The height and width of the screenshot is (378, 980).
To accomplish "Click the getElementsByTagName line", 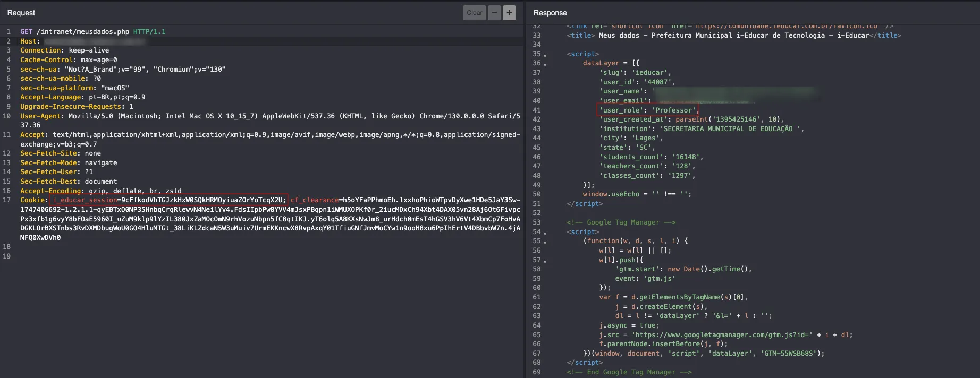I will pyautogui.click(x=673, y=297).
